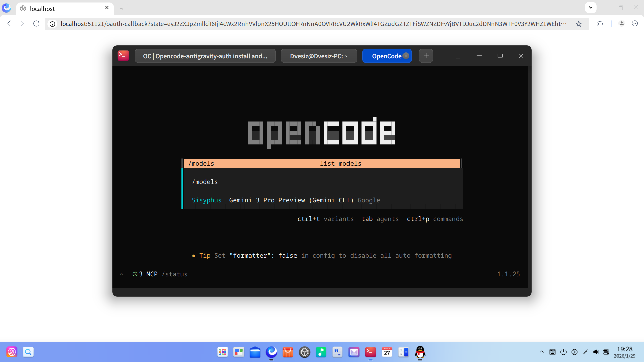This screenshot has width=644, height=362.
Task: Launch QQ from the taskbar
Action: 420,352
